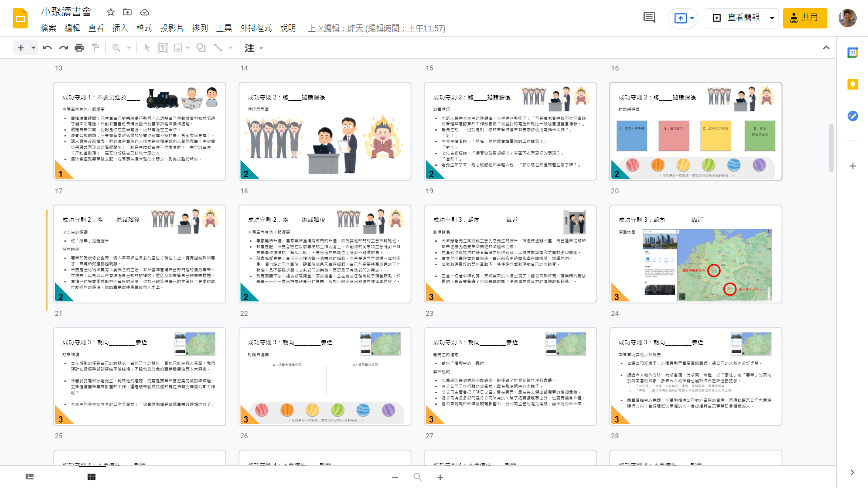Open the 插入 menu
Screen dimensions: 868x488
pyautogui.click(x=120, y=28)
